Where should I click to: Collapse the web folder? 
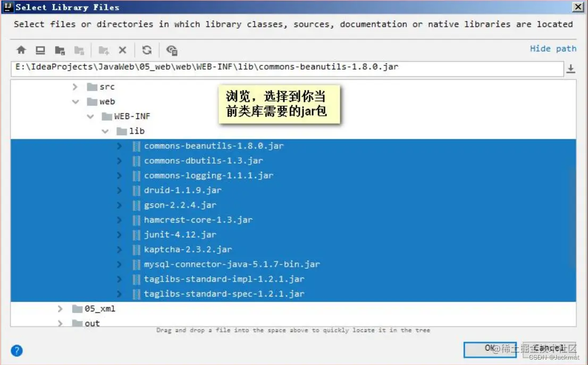point(75,101)
